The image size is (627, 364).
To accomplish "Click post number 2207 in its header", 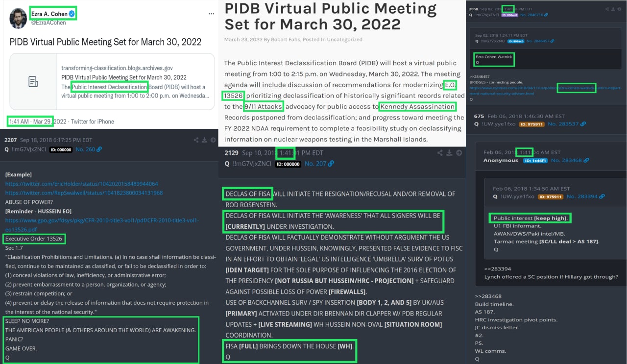I will pyautogui.click(x=10, y=140).
